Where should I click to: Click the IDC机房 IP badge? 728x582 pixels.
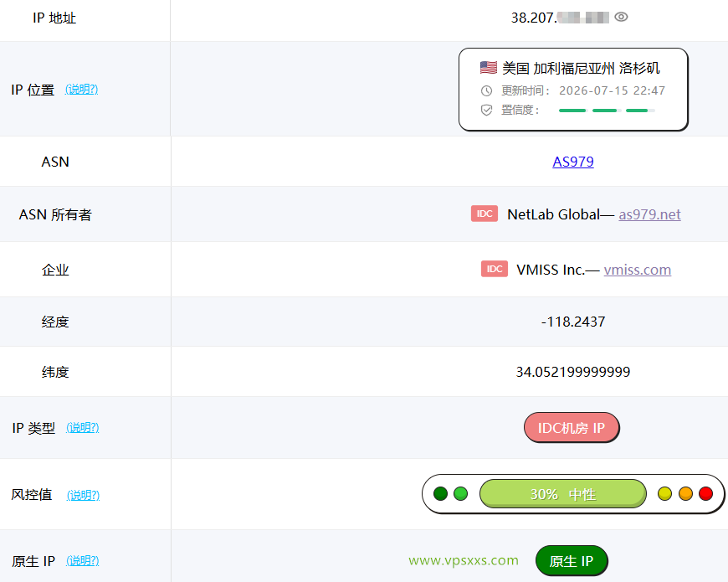pos(572,427)
